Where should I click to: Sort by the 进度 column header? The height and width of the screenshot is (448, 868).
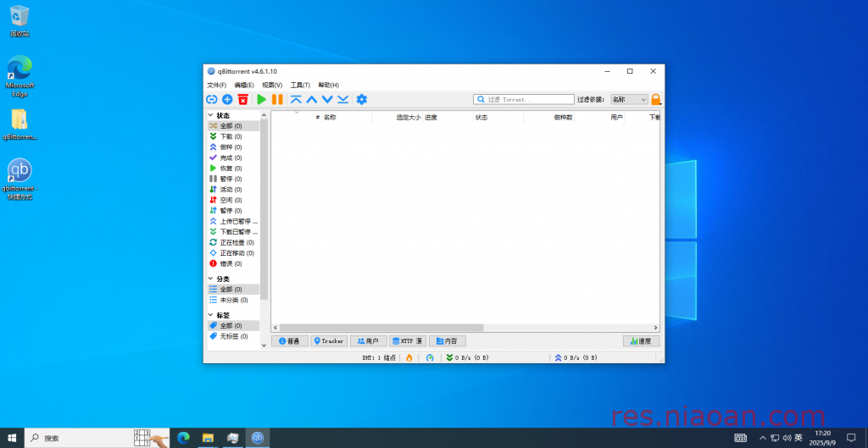[448, 117]
